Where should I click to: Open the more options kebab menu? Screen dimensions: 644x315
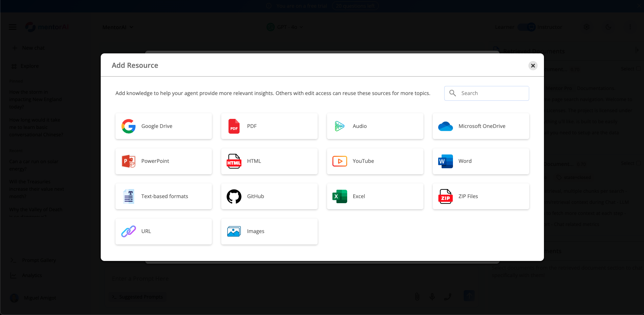[x=630, y=27]
